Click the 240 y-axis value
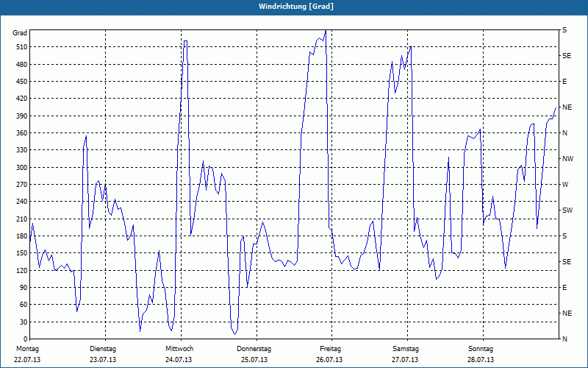The image size is (588, 368). tap(22, 202)
